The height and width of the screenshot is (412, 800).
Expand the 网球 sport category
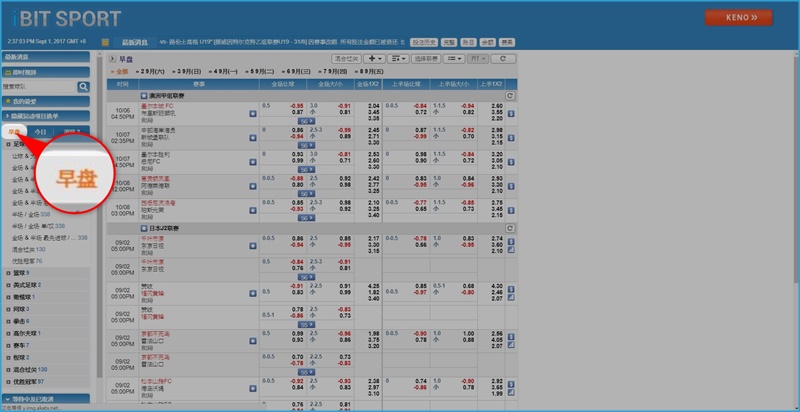20,309
